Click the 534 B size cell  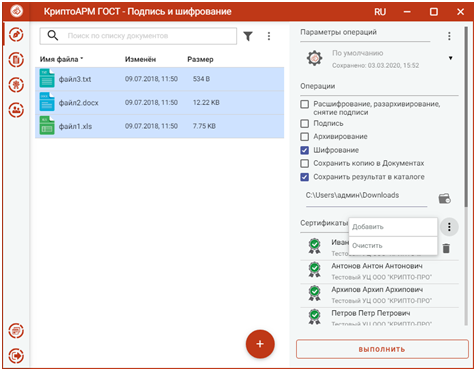coord(201,79)
